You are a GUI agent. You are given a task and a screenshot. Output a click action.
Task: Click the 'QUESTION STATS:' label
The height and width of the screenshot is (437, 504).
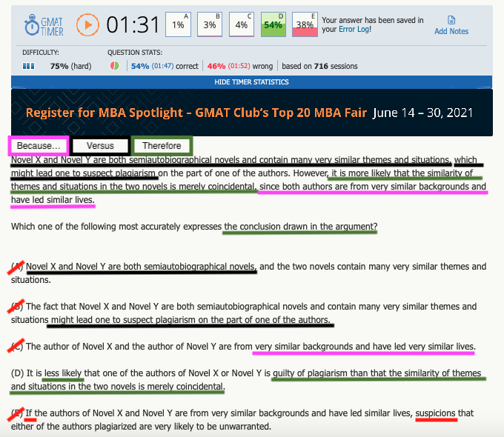[x=135, y=53]
